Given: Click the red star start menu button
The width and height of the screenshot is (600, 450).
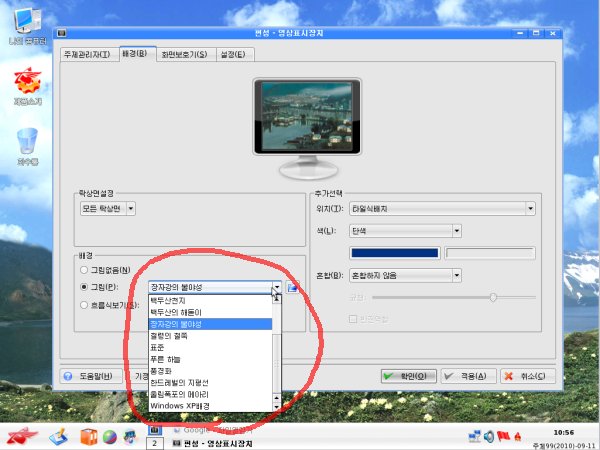Looking at the screenshot, I should coord(20,436).
